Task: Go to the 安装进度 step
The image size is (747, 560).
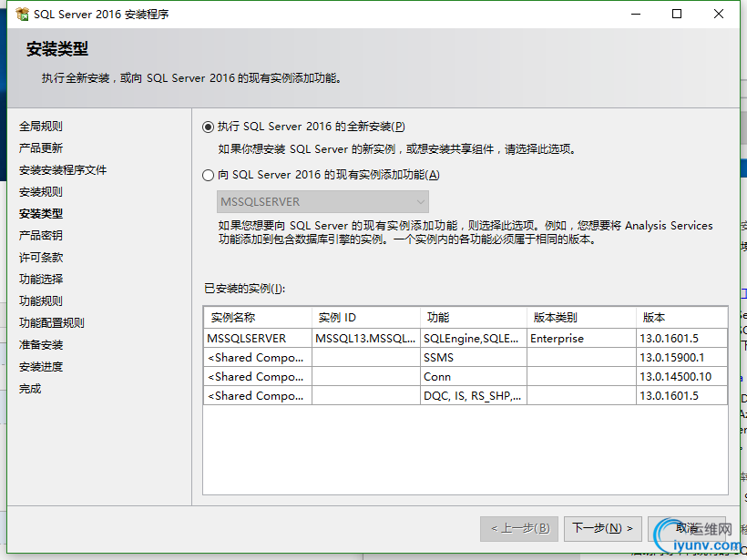Action: [40, 367]
